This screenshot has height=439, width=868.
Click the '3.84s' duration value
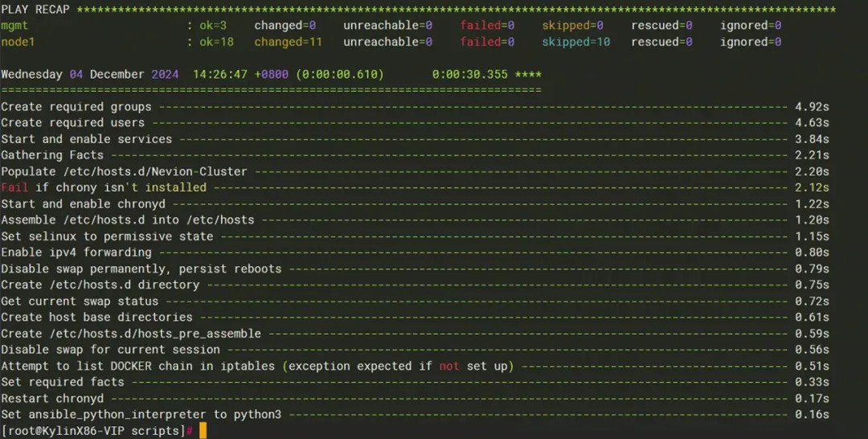(812, 139)
